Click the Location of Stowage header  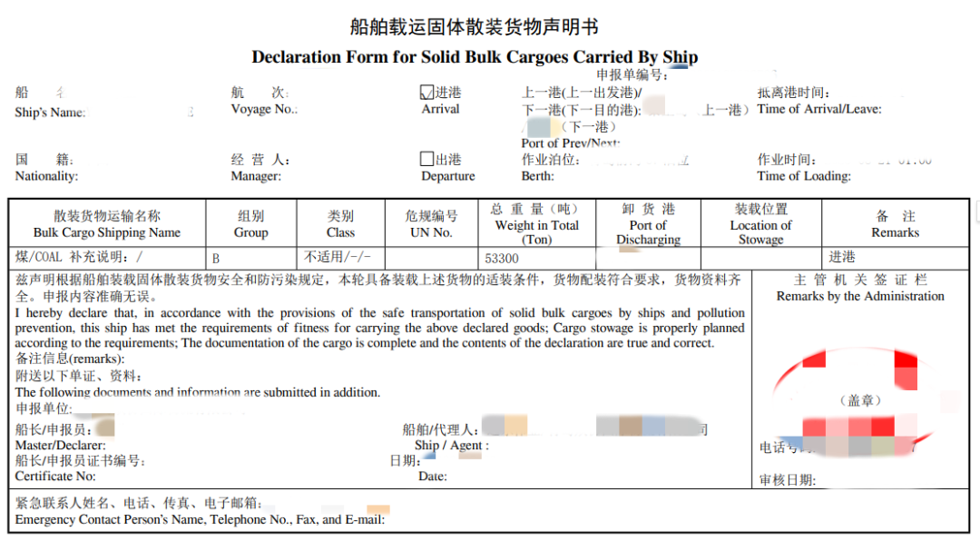[x=760, y=224]
